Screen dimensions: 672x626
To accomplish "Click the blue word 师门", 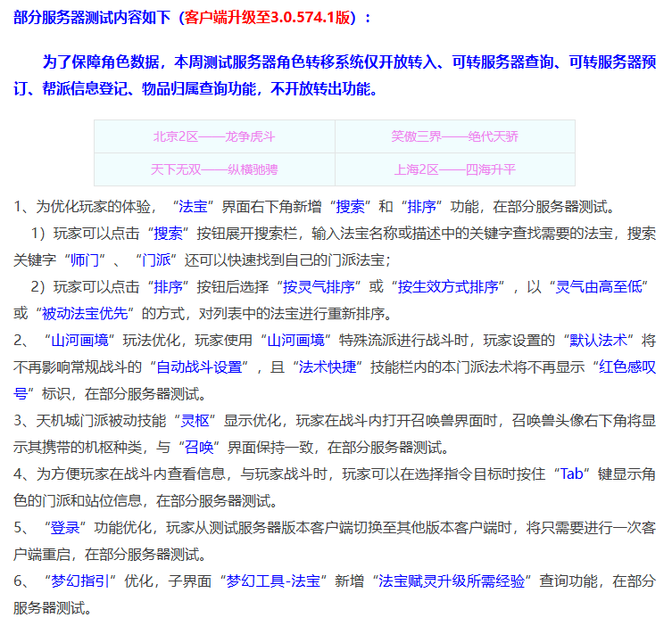I will pos(85,259).
